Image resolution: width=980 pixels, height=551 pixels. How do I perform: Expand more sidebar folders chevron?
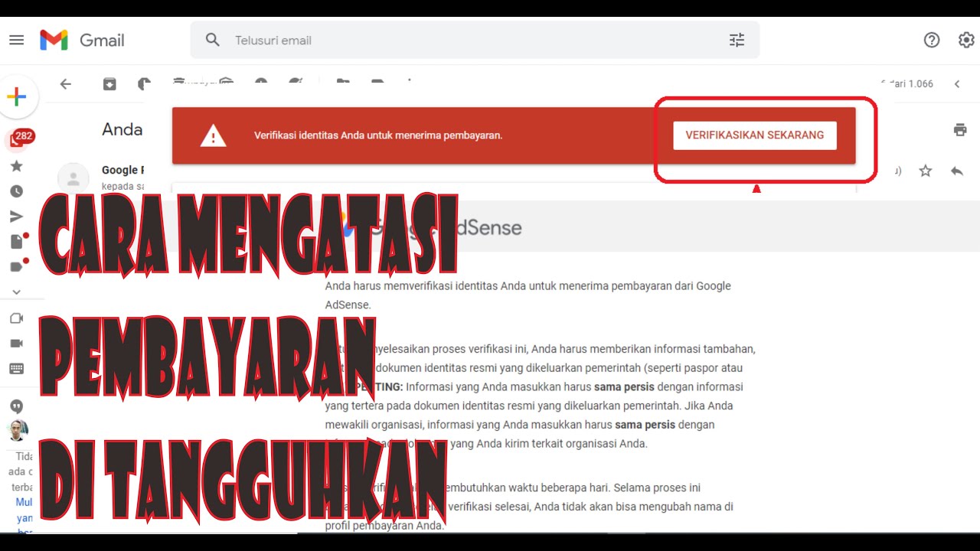(x=16, y=292)
